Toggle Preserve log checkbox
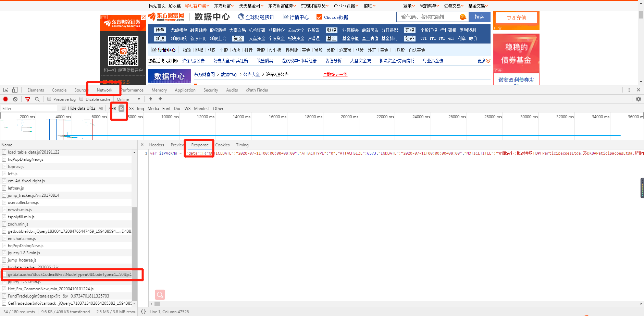Viewport: 644px width, 316px height. tap(49, 99)
